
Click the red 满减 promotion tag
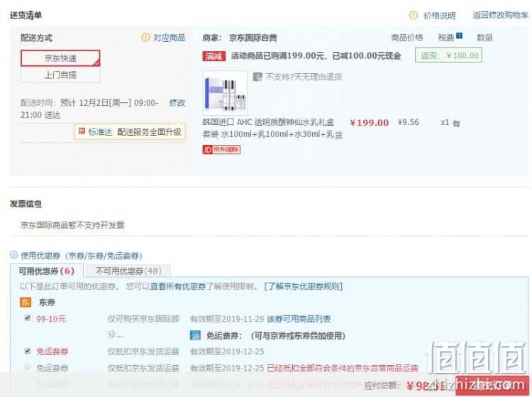pyautogui.click(x=214, y=56)
